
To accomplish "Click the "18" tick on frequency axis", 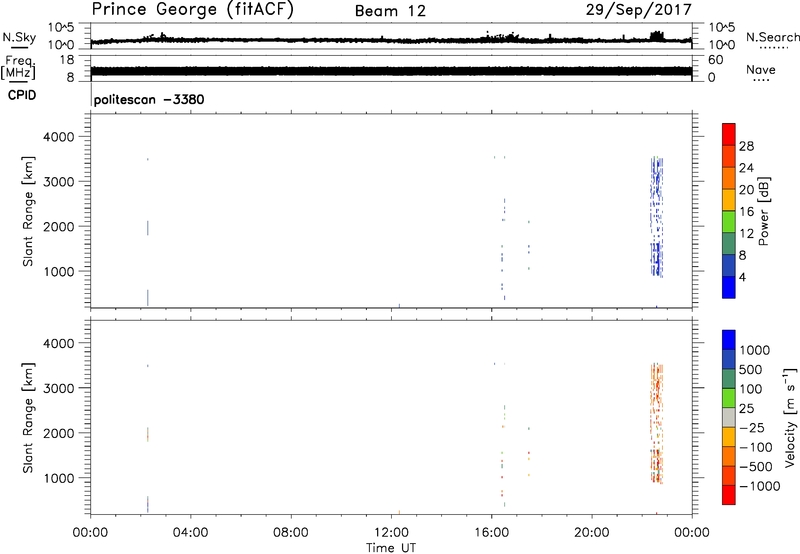I will 67,60.
